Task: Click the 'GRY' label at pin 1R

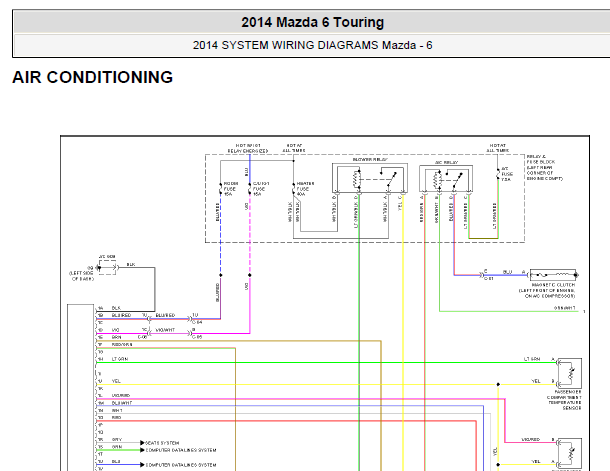Action: click(116, 439)
